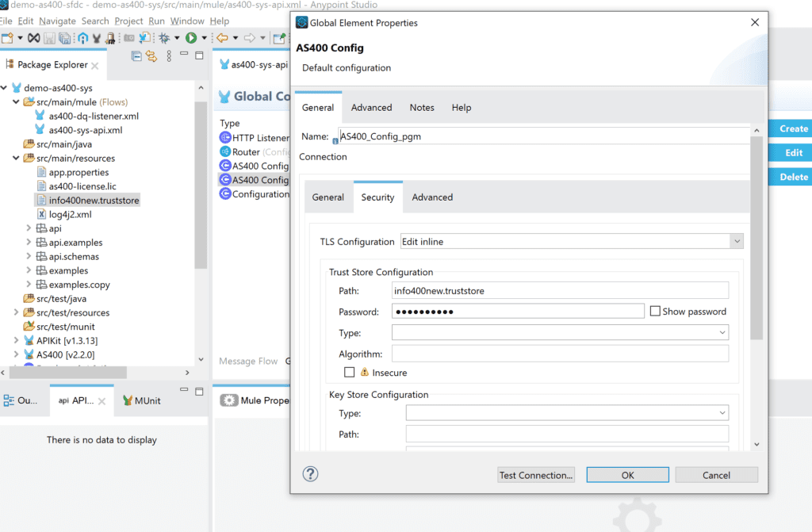
Task: Open the Run button dropdown arrow
Action: [204, 38]
